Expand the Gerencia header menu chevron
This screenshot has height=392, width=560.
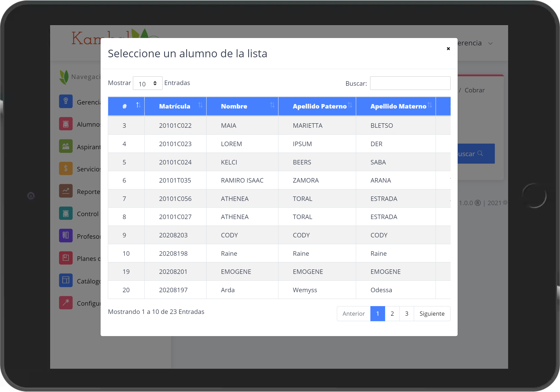(x=490, y=43)
